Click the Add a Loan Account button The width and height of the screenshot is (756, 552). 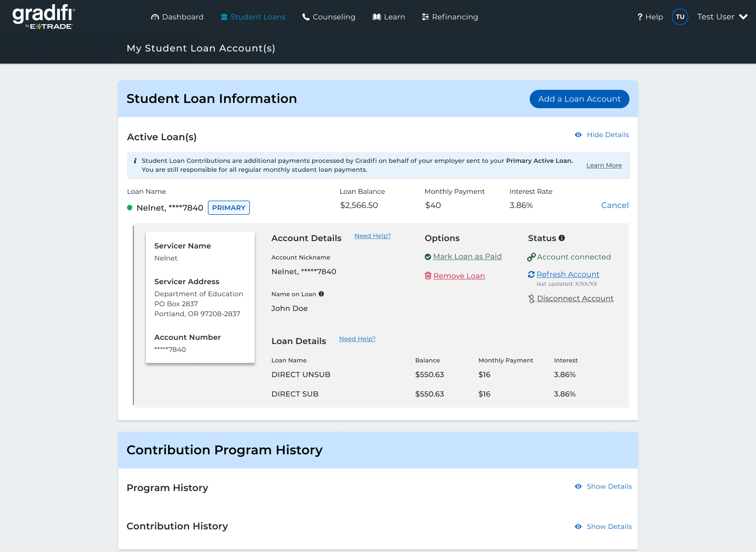point(580,99)
